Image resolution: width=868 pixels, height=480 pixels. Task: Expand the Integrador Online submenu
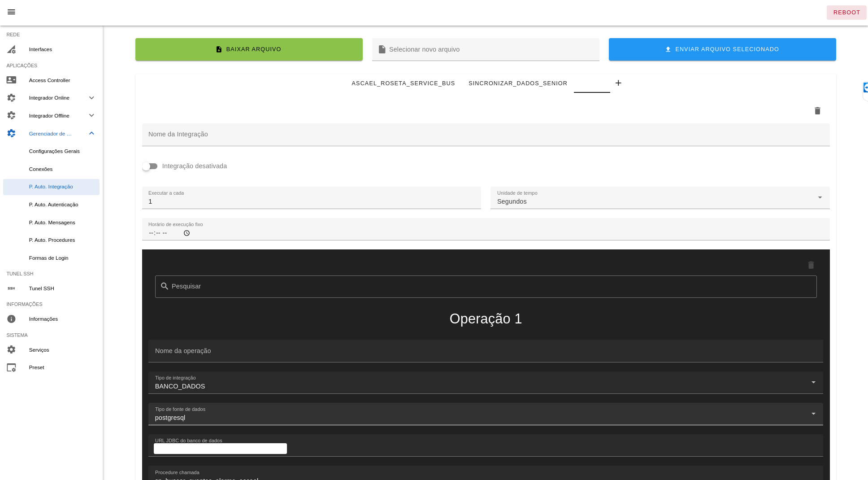click(x=91, y=98)
